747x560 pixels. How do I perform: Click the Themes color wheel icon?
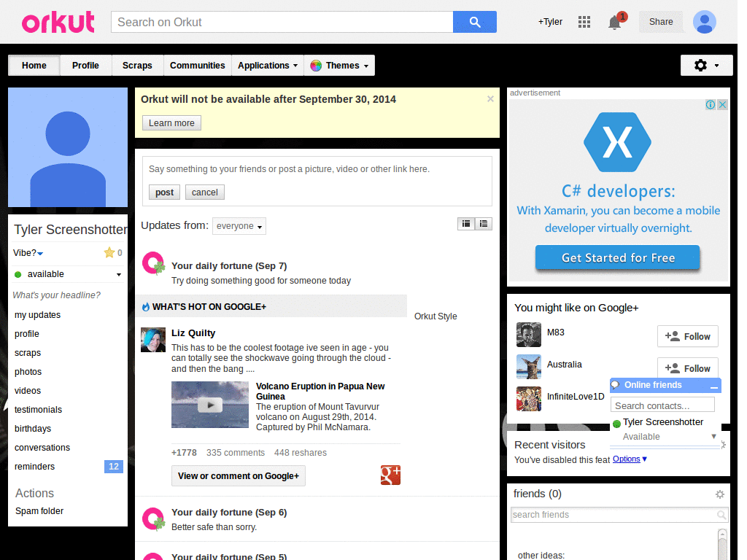tap(315, 66)
